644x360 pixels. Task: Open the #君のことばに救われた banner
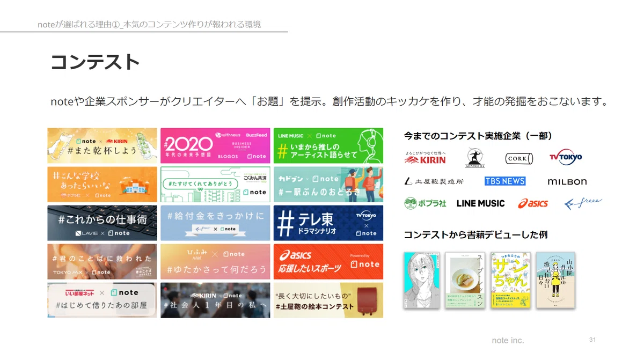103,261
